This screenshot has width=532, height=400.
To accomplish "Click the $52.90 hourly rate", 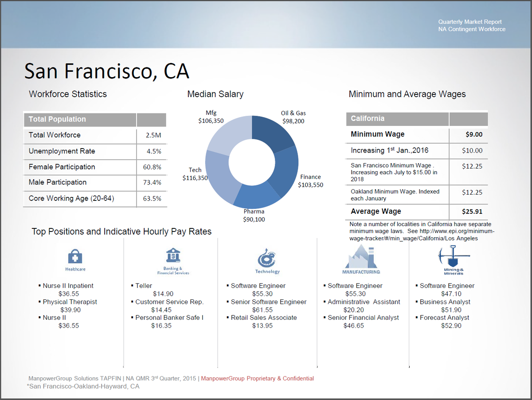I will coord(451,325).
